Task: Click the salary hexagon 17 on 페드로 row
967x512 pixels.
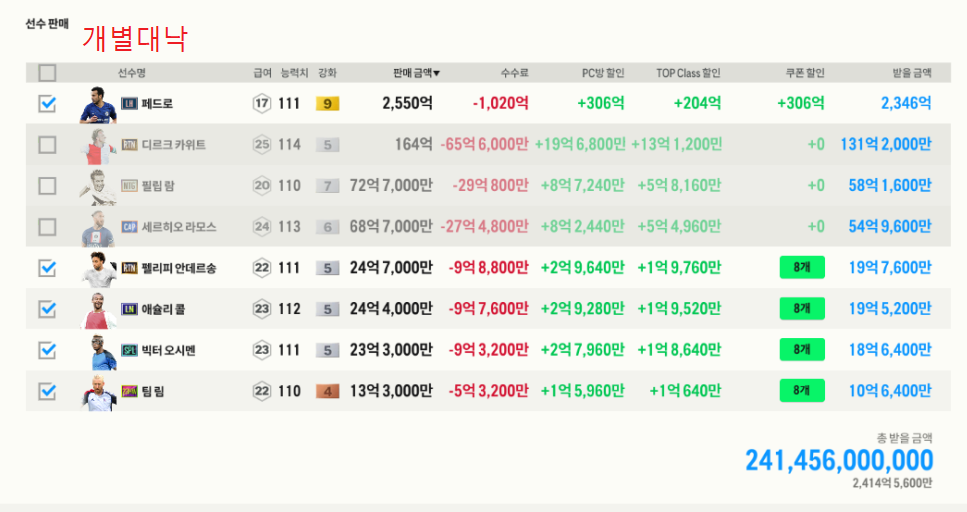Action: pos(262,103)
